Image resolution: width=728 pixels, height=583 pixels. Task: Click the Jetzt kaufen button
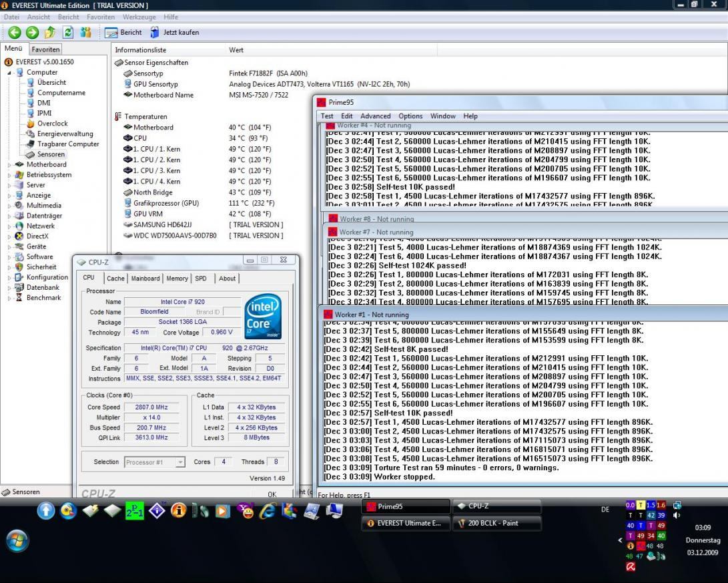tap(175, 33)
